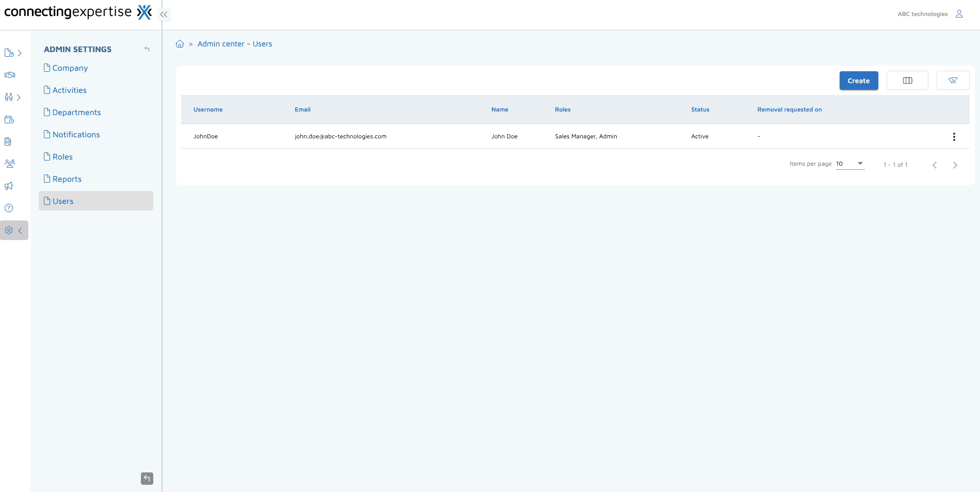The width and height of the screenshot is (980, 492).
Task: Open the filter icon above the table
Action: coord(953,80)
